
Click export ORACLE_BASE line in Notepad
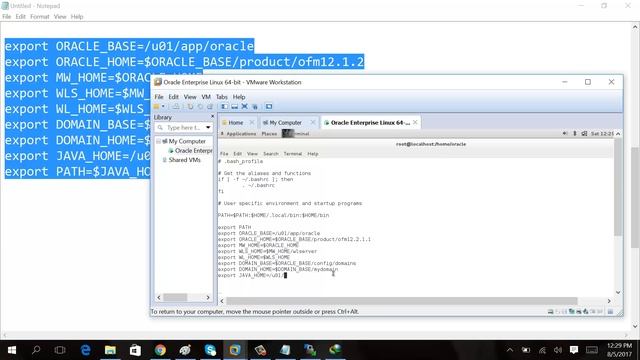coord(129,46)
